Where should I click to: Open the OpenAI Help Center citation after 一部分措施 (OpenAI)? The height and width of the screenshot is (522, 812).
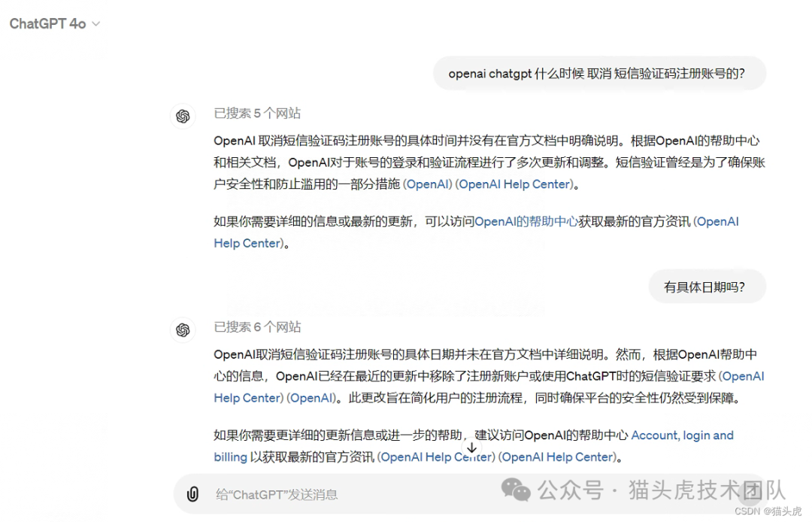(x=514, y=184)
